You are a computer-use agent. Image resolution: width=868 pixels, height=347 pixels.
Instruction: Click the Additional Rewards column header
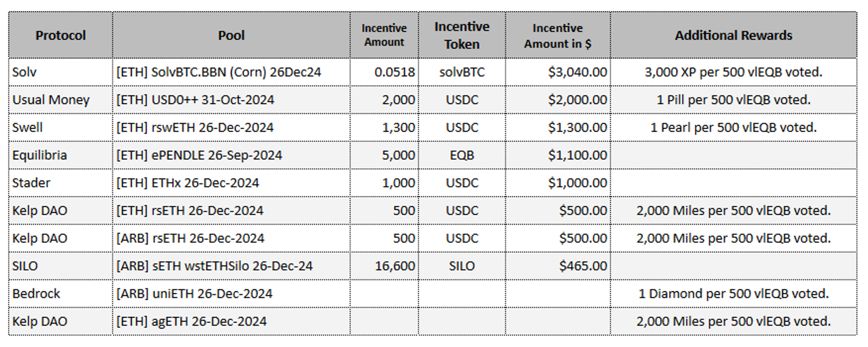point(733,35)
